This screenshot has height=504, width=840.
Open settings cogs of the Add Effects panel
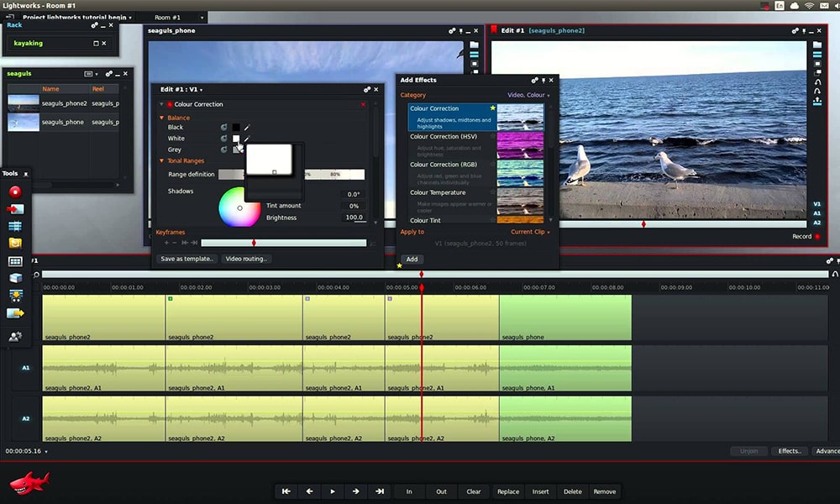(x=534, y=81)
